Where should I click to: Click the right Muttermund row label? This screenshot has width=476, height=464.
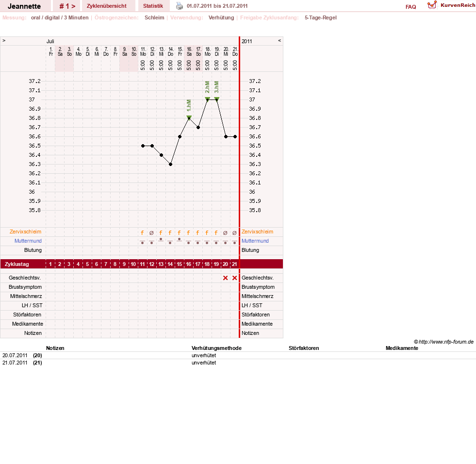[x=255, y=241]
